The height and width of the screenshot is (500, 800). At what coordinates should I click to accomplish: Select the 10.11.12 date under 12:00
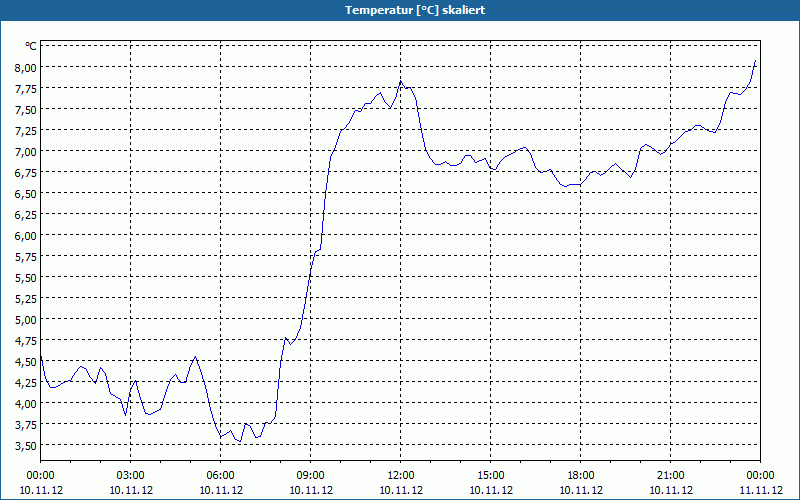tap(401, 490)
